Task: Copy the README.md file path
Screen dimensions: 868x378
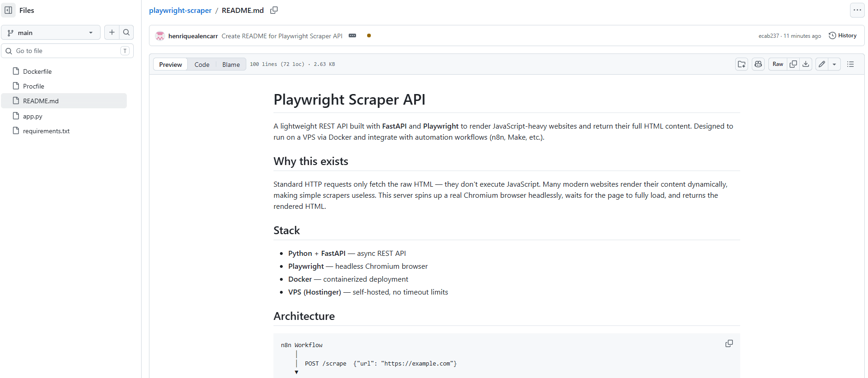Action: pos(274,10)
